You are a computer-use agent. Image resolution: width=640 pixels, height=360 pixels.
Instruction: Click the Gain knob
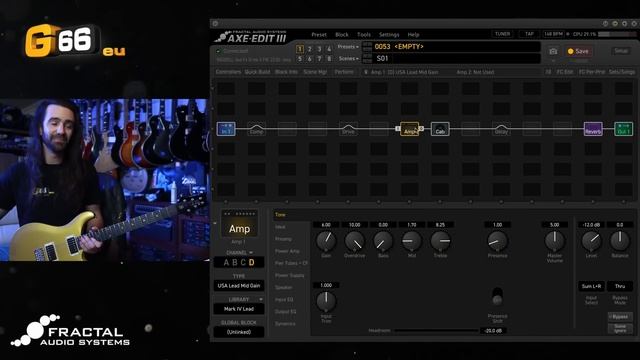pyautogui.click(x=326, y=241)
